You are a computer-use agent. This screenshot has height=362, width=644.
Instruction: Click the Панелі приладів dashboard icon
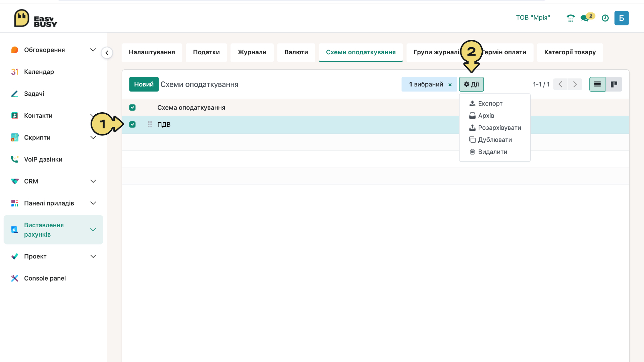pos(14,203)
